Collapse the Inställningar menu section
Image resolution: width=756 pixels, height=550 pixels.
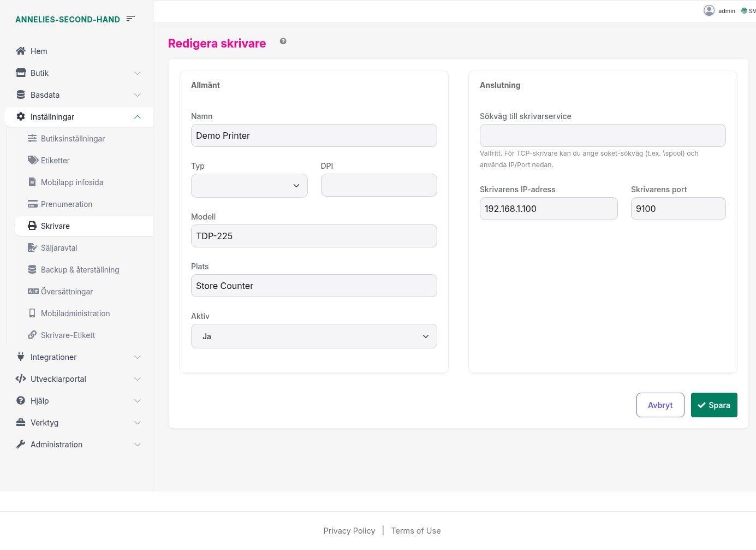(138, 117)
